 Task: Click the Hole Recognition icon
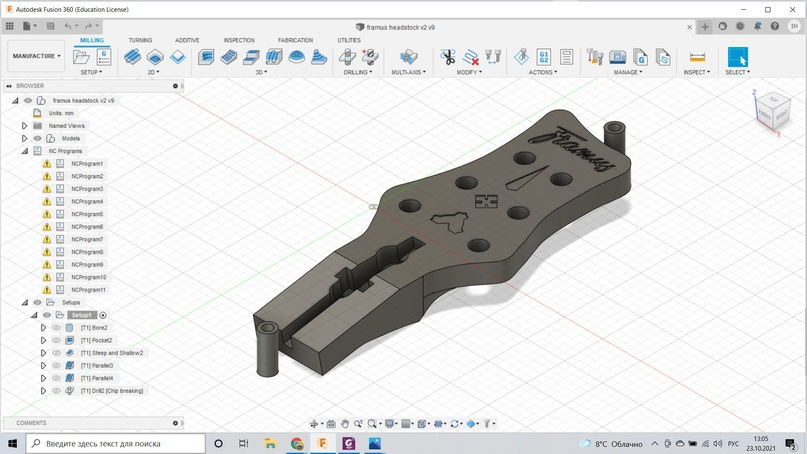(x=370, y=57)
